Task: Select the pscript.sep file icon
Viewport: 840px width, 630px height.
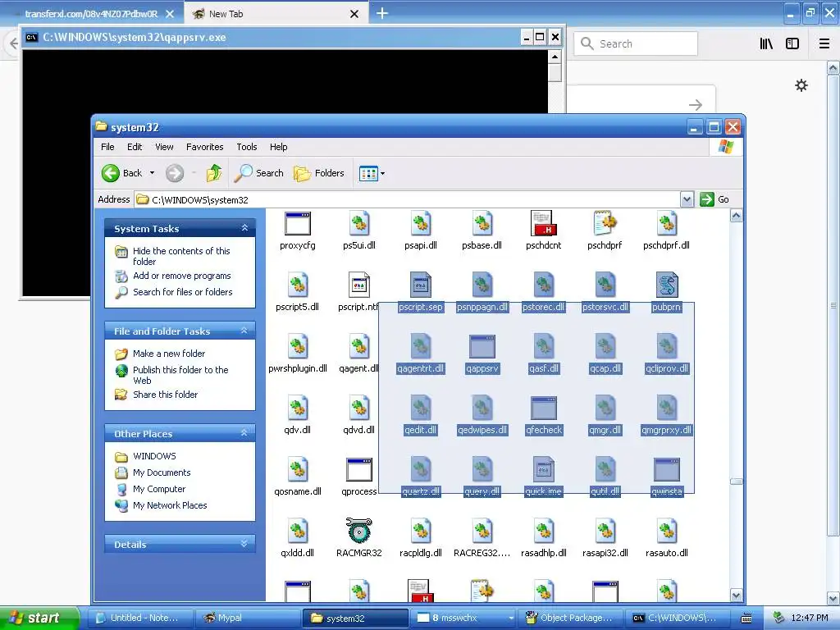Action: 421,285
